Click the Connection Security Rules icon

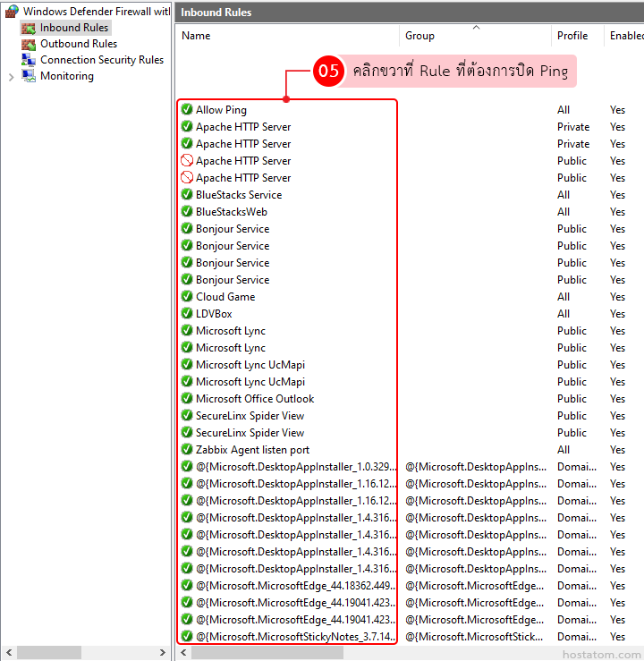[x=29, y=60]
